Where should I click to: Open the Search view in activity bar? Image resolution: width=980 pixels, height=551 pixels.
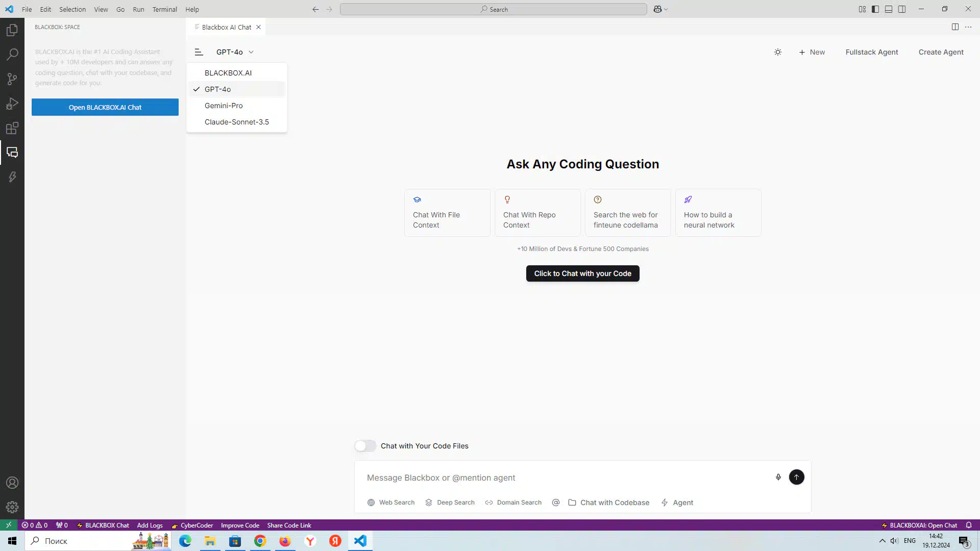(x=12, y=55)
